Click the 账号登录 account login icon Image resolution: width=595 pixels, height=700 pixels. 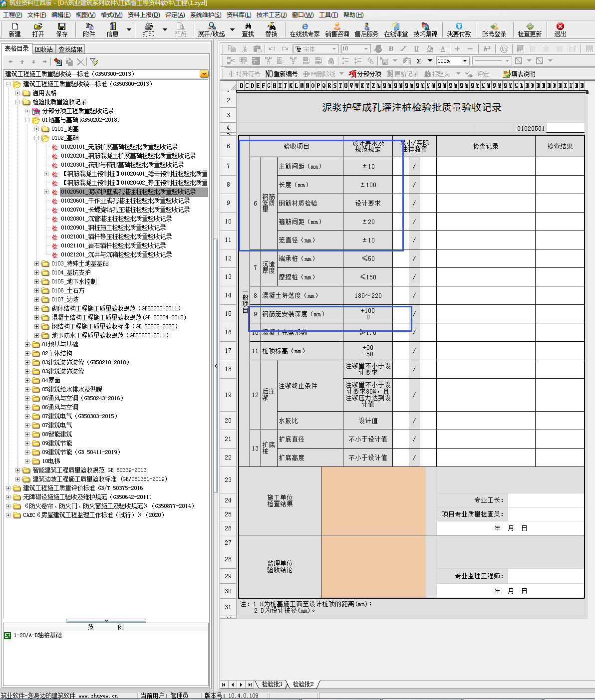pyautogui.click(x=494, y=30)
